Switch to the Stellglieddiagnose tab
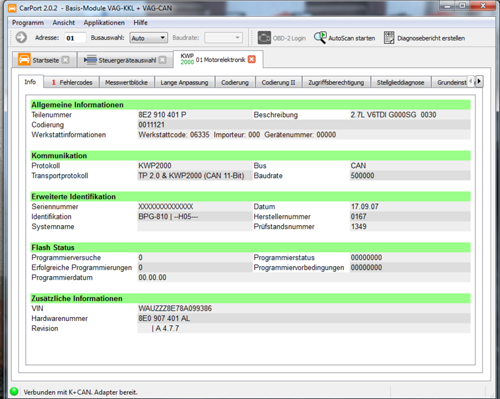This screenshot has width=500, height=399. [x=400, y=82]
